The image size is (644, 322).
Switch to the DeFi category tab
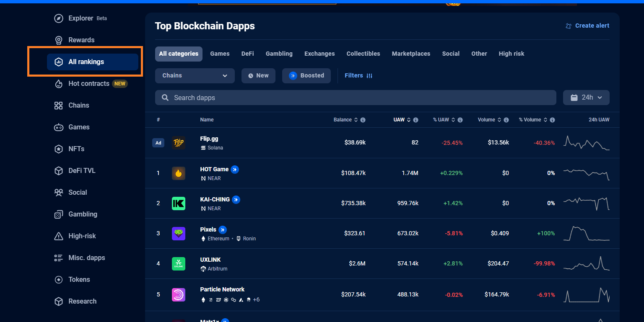(247, 54)
